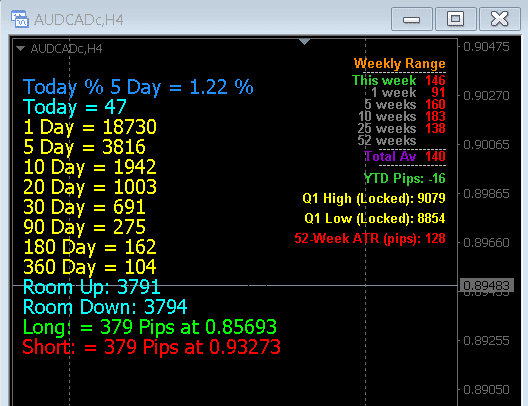Click the current price label 0.89483
Screen dimensions: 528x406
click(x=486, y=285)
